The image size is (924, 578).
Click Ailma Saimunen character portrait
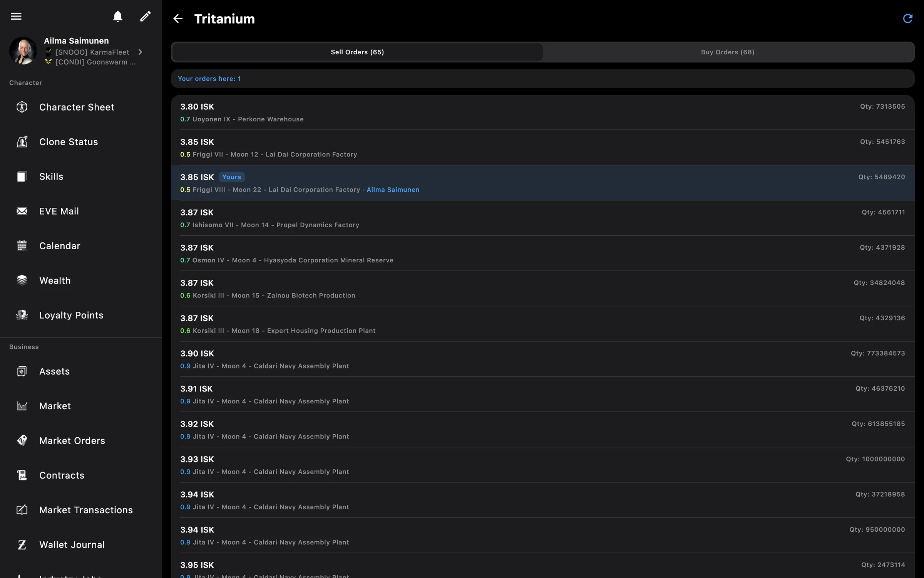[23, 51]
